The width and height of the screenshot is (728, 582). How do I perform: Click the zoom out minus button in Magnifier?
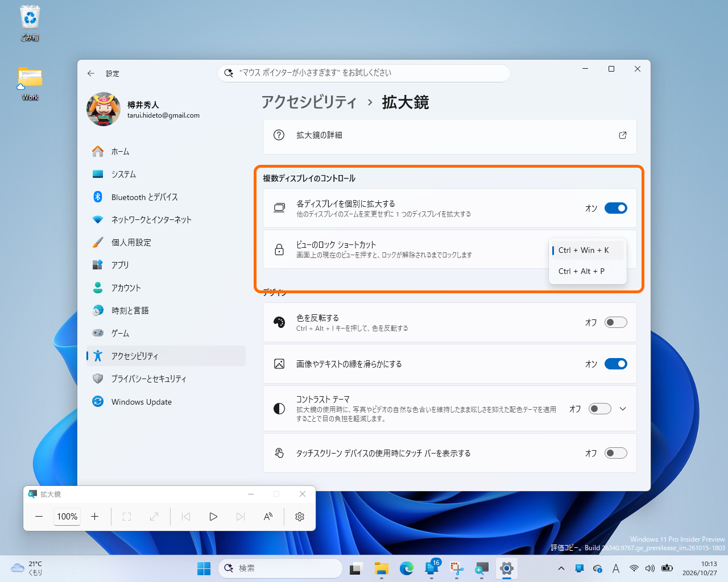tap(39, 517)
